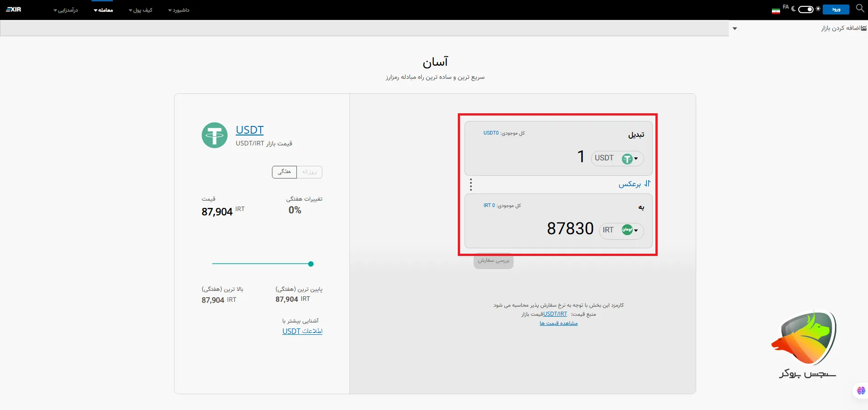Click the chat assistant icon at bottom right

861,391
